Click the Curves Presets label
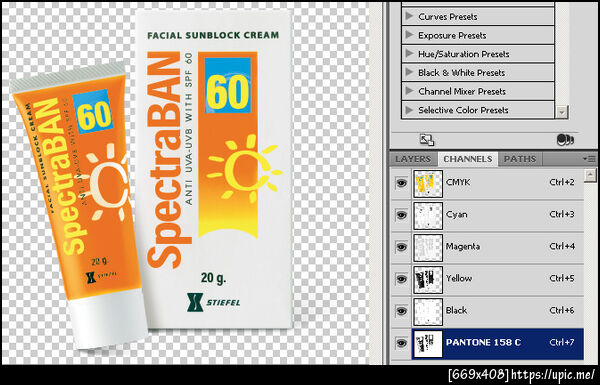The image size is (600, 385). pos(448,17)
